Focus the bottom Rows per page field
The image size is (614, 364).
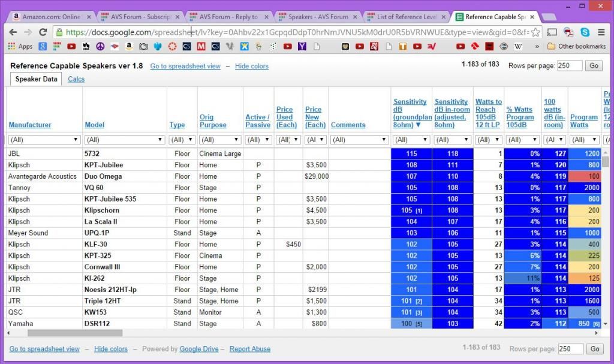(x=570, y=349)
